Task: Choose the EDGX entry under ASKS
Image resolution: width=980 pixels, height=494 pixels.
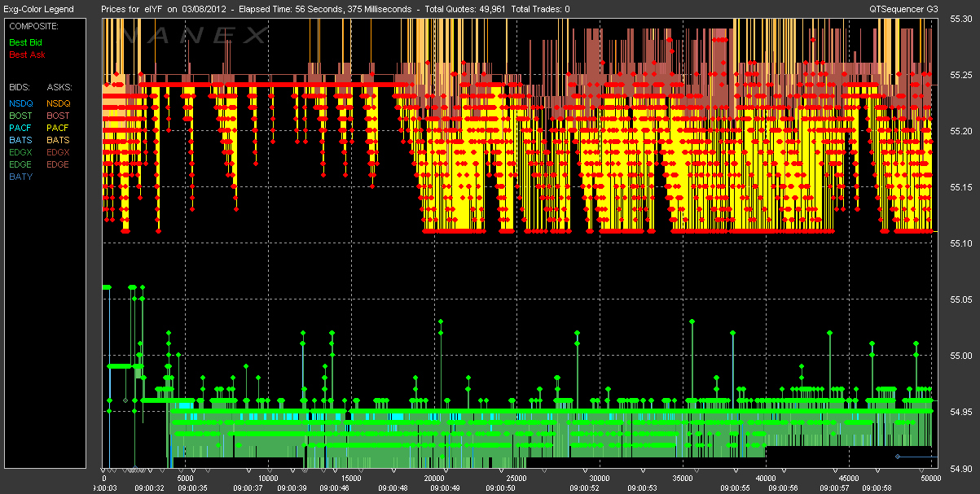Action: point(59,152)
